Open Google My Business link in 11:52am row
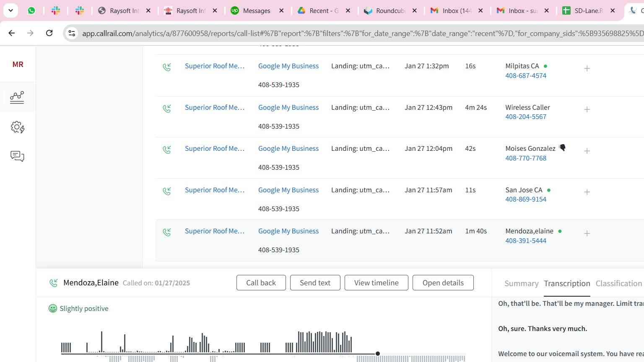 click(288, 231)
